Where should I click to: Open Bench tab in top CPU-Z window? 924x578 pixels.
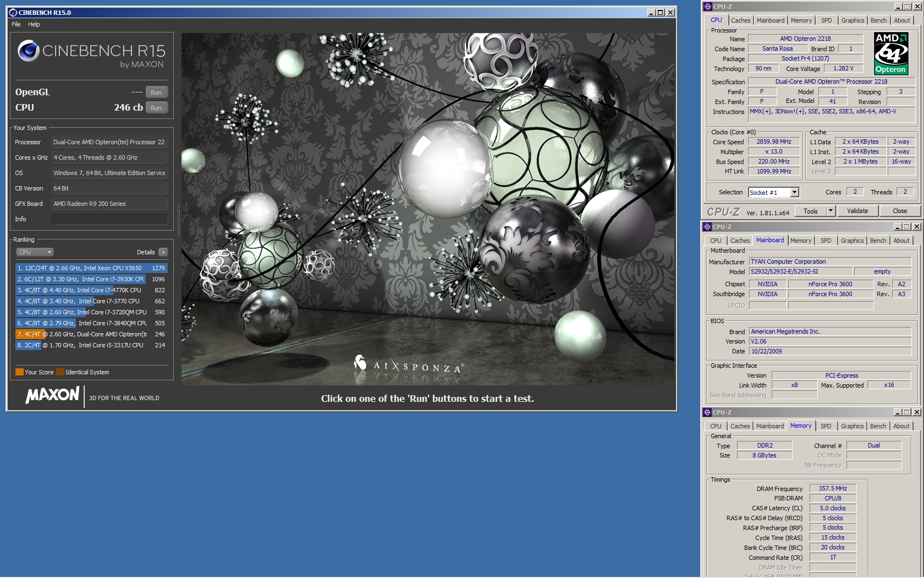click(878, 20)
